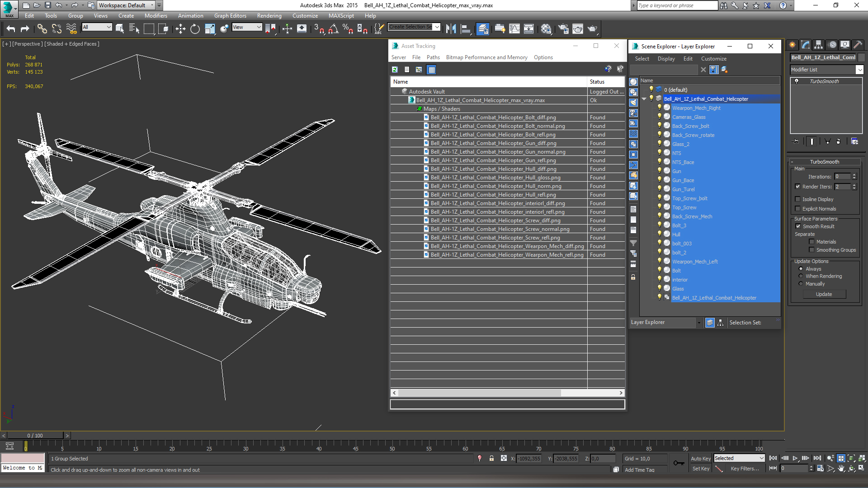Open the Bitmap Performance and Memory menu

(486, 57)
